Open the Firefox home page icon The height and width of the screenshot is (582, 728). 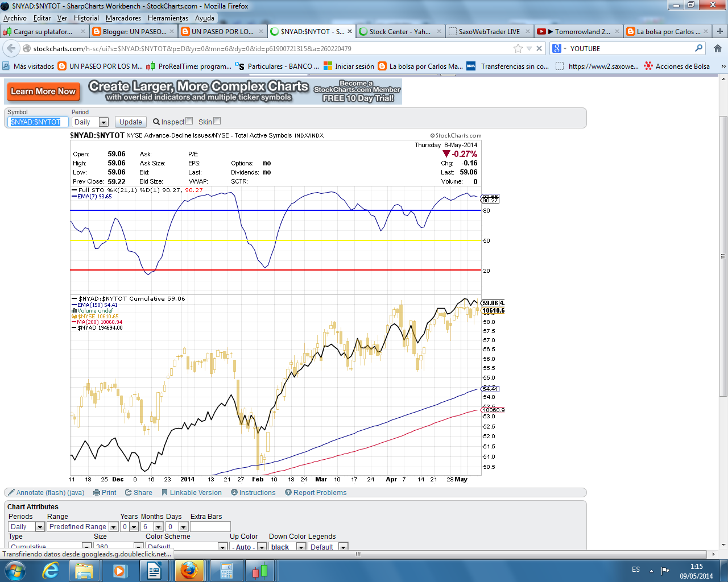coord(718,48)
